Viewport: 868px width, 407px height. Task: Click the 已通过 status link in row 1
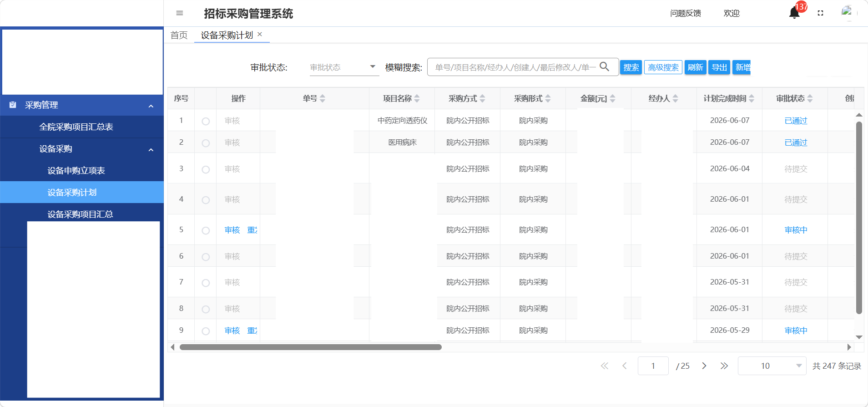796,121
